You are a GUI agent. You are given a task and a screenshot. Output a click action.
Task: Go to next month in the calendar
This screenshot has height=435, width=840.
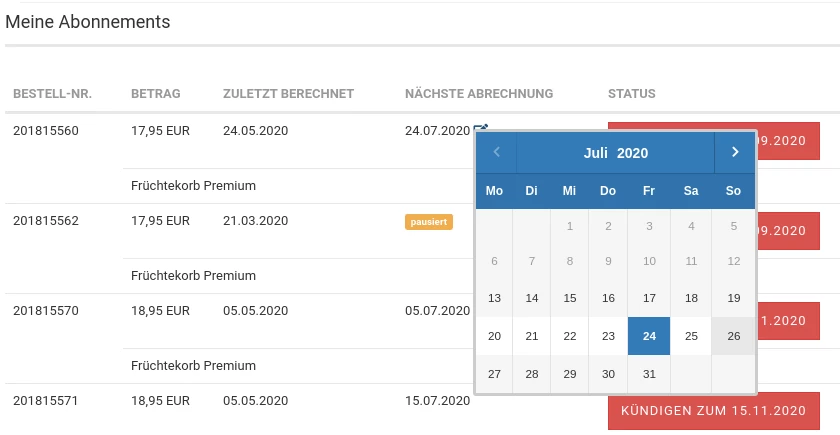pyautogui.click(x=735, y=153)
